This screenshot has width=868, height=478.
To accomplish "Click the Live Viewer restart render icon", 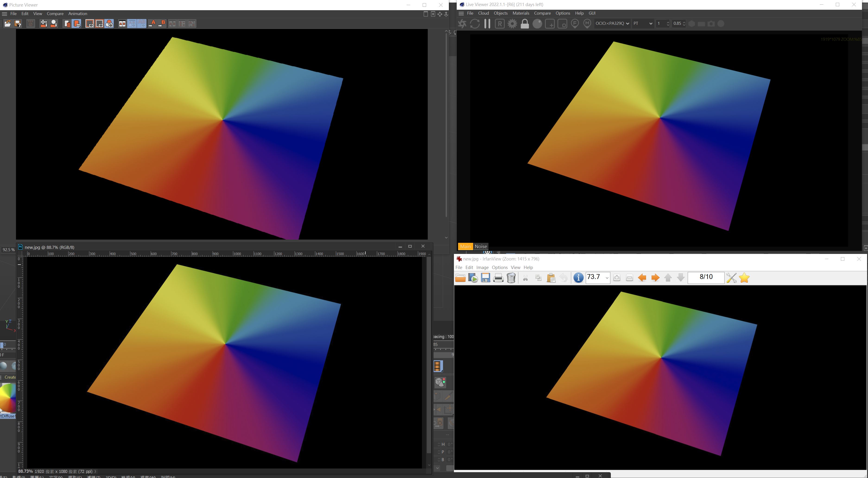I will 475,24.
